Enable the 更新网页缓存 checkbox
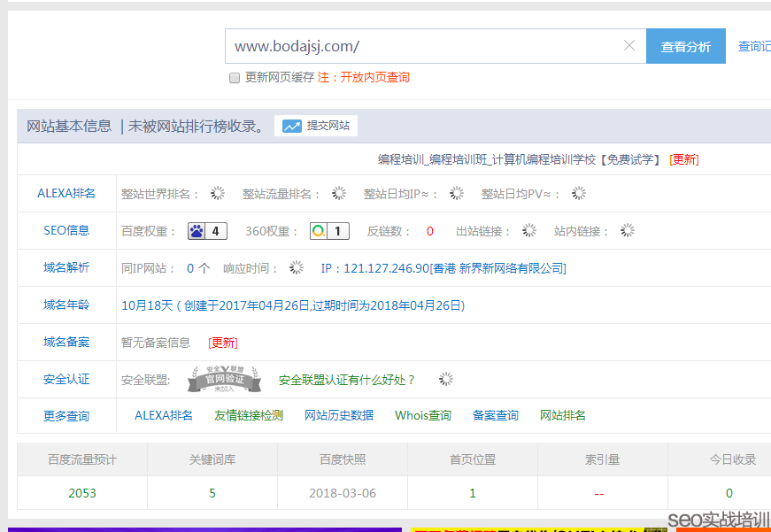Viewport: 771px width, 532px height. point(234,78)
